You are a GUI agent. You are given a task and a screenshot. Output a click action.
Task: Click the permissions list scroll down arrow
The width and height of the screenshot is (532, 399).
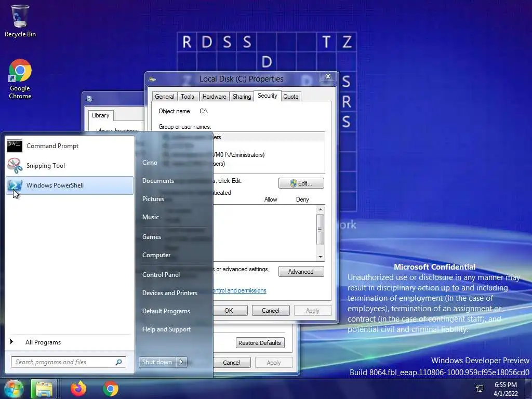(320, 257)
